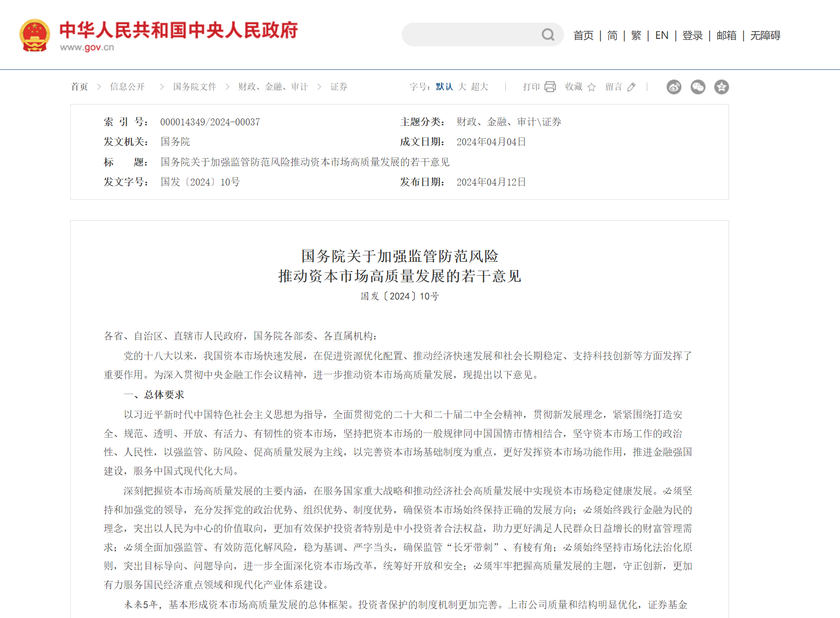Click the national emblem logo
This screenshot has width=840, height=618.
click(x=35, y=35)
